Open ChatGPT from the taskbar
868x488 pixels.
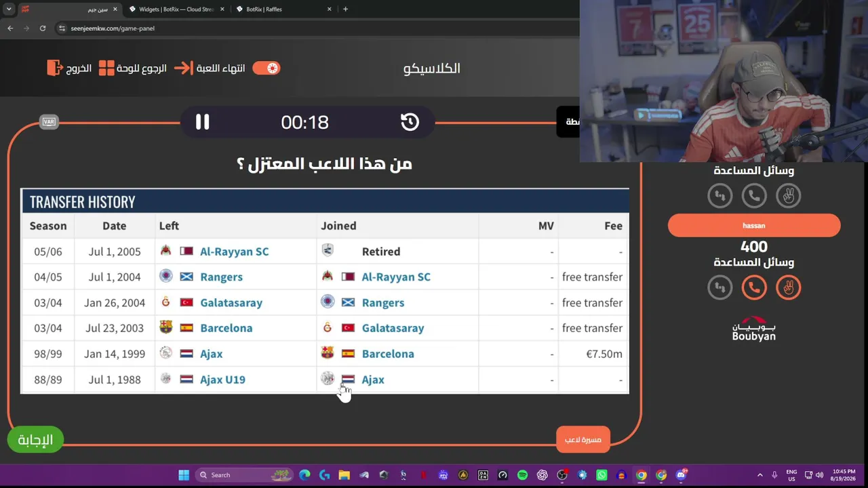[x=542, y=475]
